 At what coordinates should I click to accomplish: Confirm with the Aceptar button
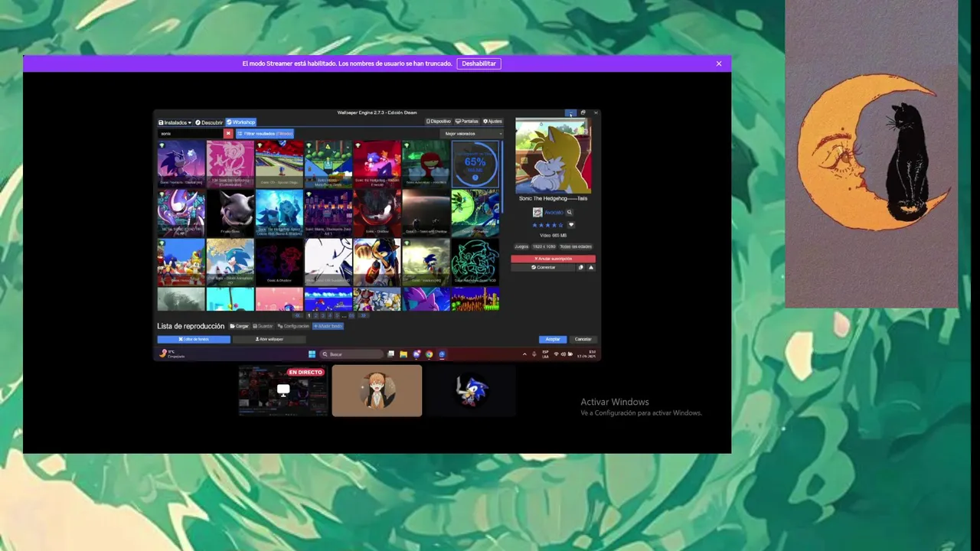(553, 339)
